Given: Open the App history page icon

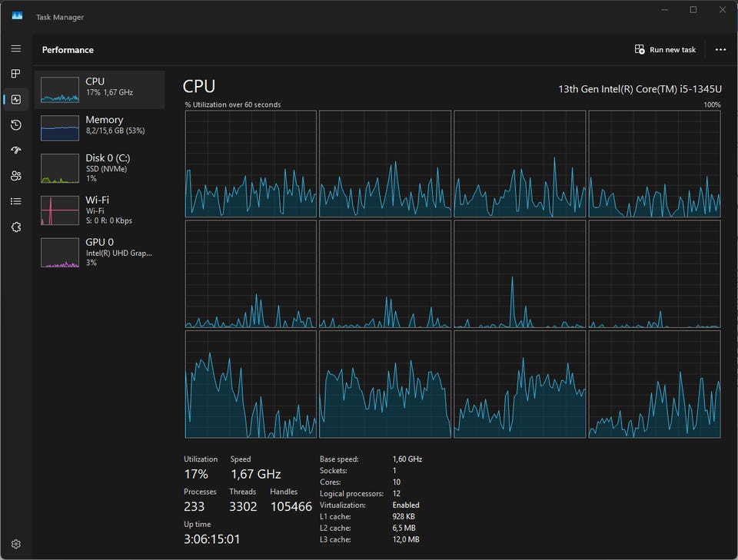Looking at the screenshot, I should pos(15,124).
